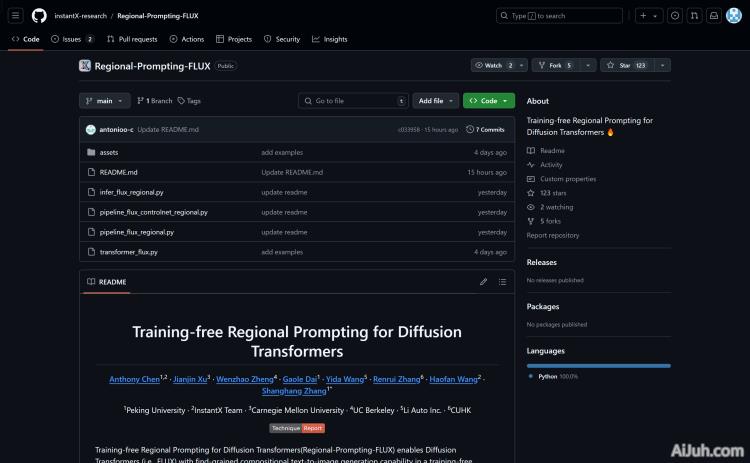Viewport: 750px width, 463px height.
Task: Select the README tab in the file viewer
Action: tap(107, 282)
